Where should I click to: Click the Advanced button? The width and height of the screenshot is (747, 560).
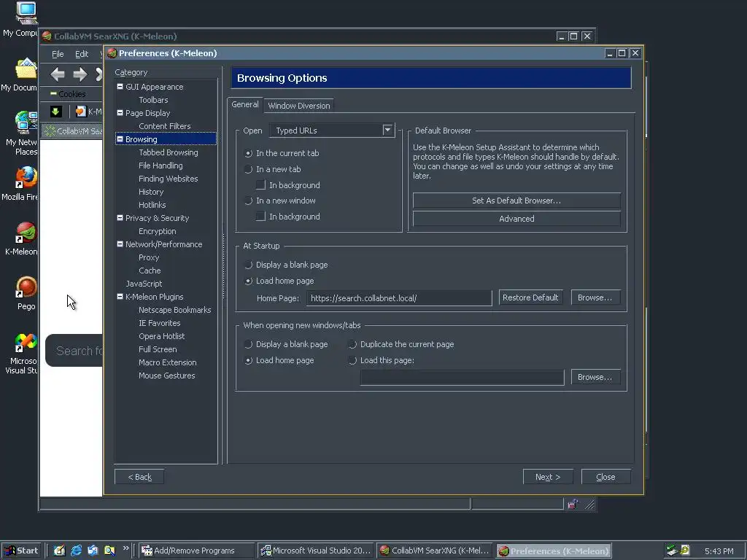click(x=516, y=219)
